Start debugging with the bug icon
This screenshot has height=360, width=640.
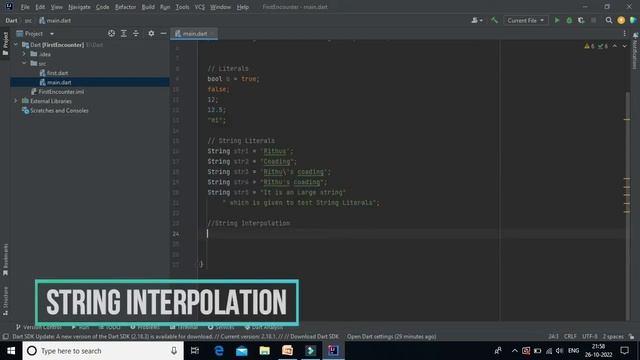pyautogui.click(x=569, y=20)
